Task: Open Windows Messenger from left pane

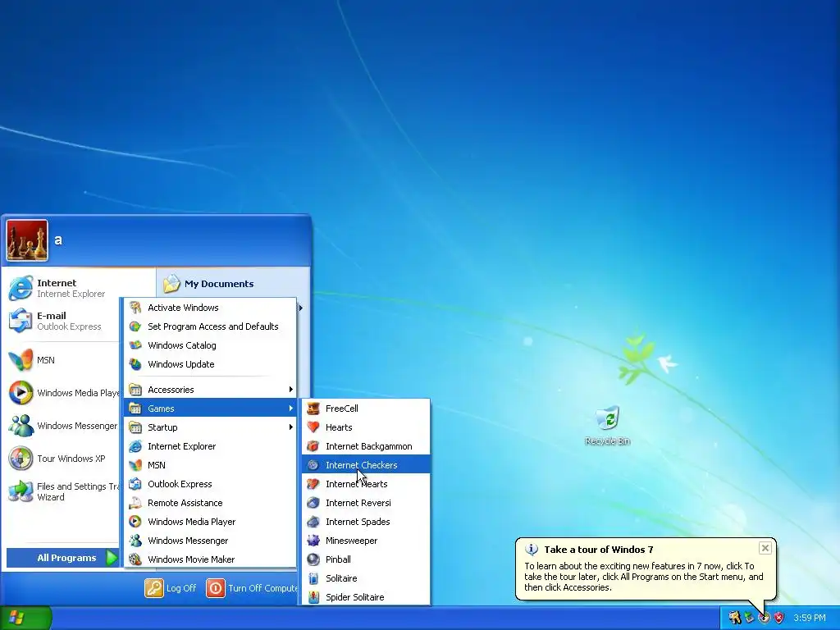Action: [x=62, y=426]
